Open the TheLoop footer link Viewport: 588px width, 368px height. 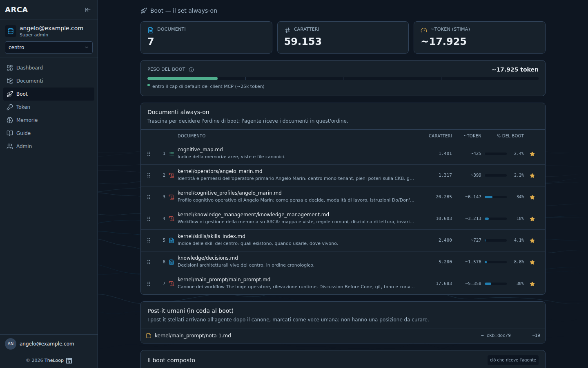54,361
